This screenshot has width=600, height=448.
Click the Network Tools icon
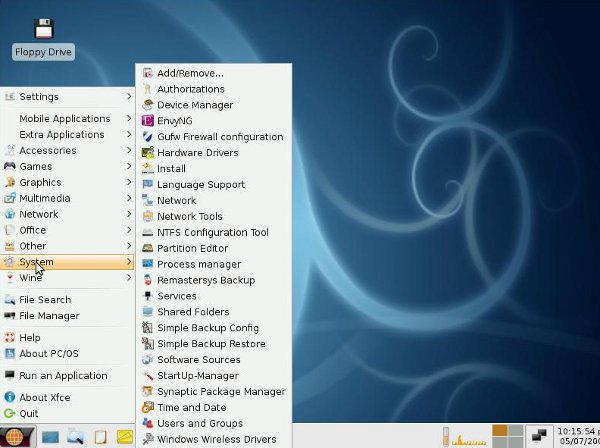[148, 216]
